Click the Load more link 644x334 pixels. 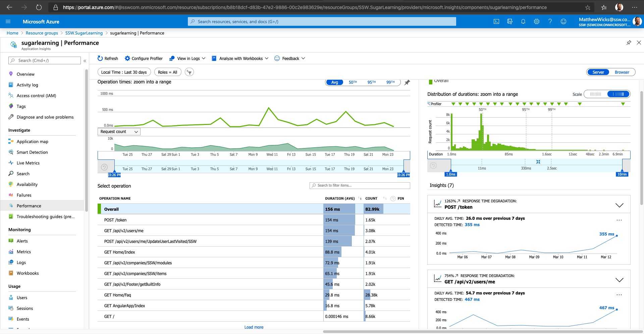click(254, 327)
